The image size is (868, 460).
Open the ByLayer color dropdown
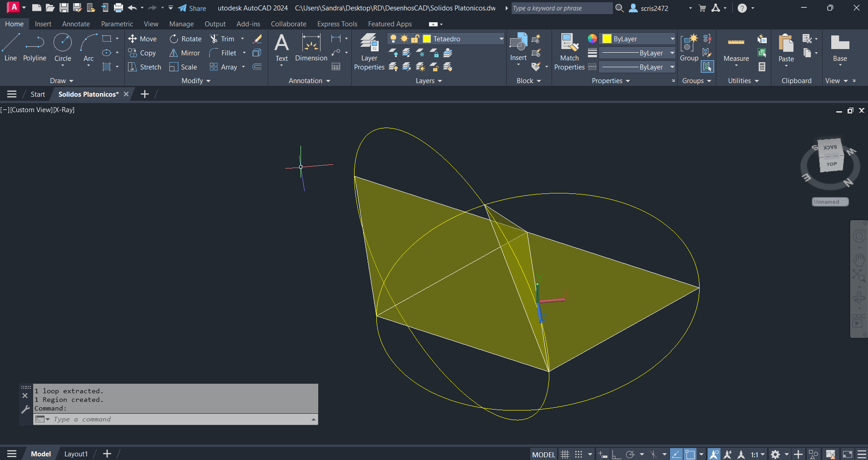click(x=672, y=39)
